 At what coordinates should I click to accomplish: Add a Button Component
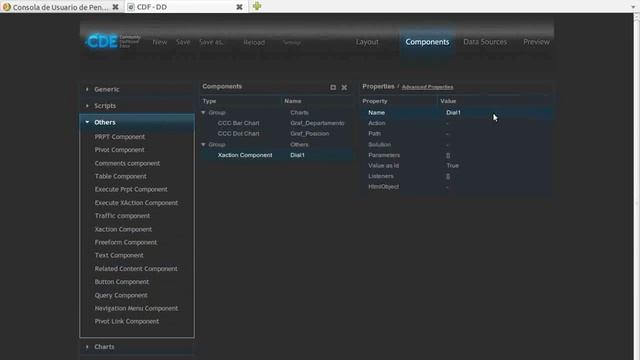click(122, 282)
